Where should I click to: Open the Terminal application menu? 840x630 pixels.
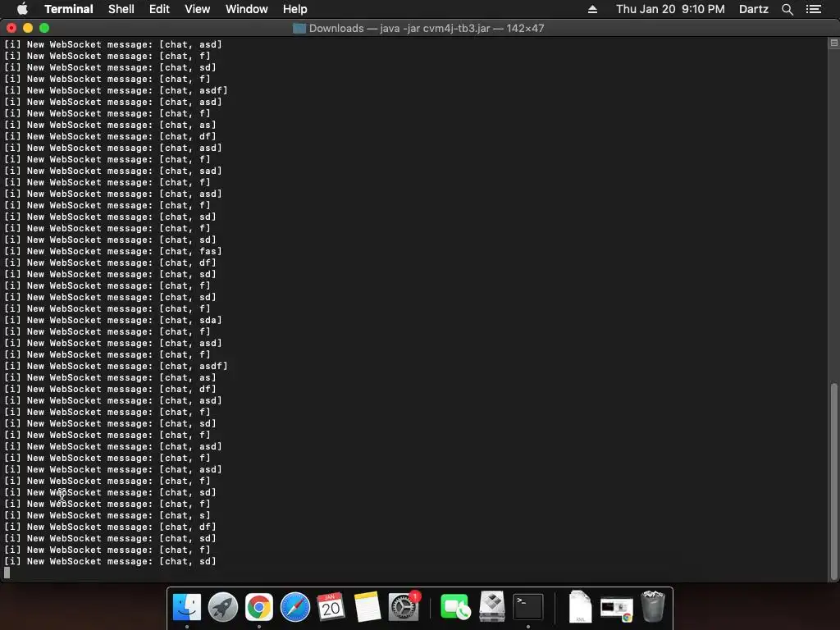coord(69,9)
